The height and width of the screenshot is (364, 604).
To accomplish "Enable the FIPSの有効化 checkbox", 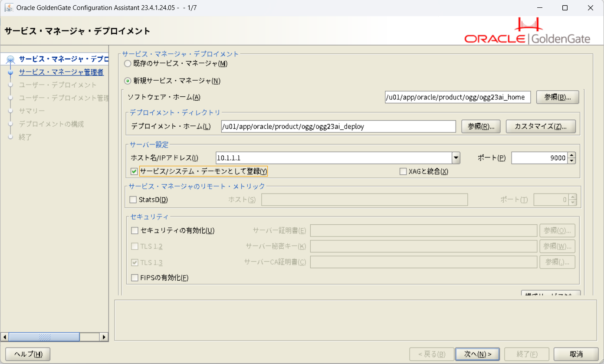I will (134, 277).
